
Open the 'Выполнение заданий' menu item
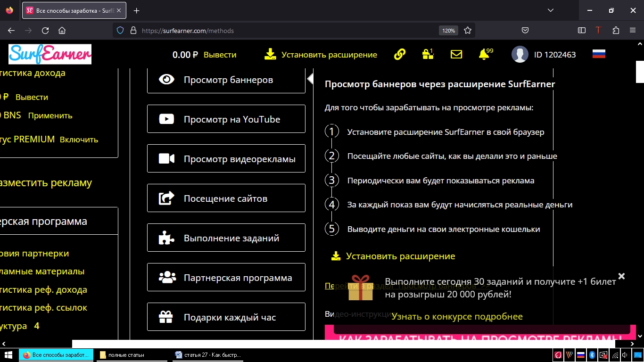coord(226,238)
